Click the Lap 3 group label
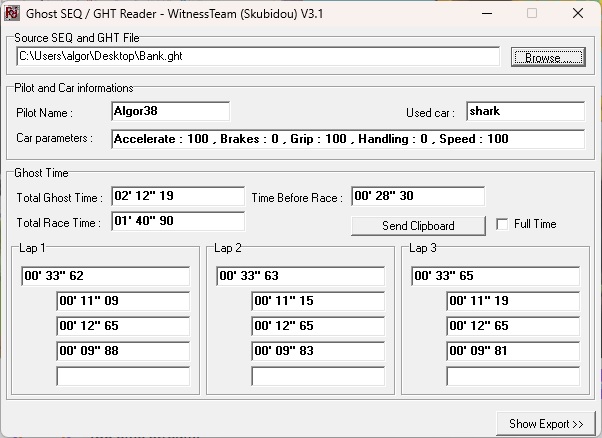 pos(423,248)
